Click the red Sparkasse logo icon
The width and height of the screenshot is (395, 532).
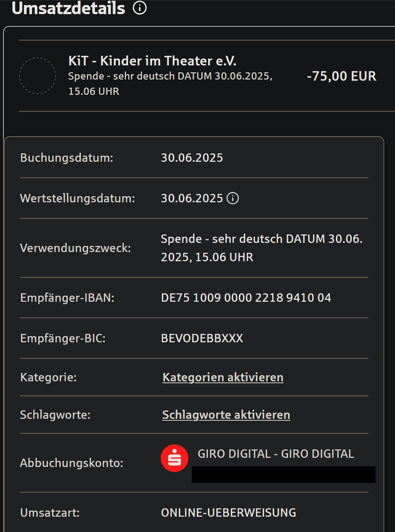point(175,458)
